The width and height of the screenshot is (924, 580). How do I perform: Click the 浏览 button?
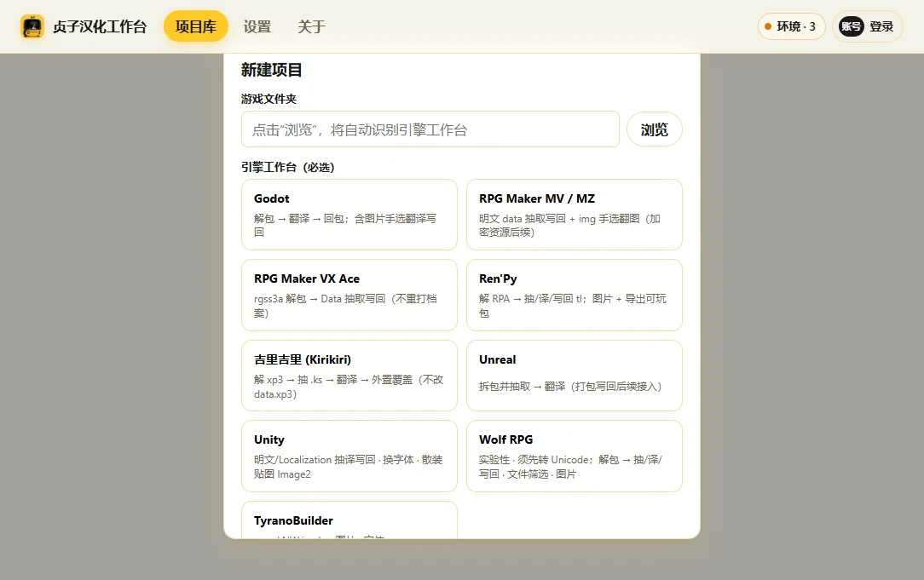pyautogui.click(x=654, y=129)
